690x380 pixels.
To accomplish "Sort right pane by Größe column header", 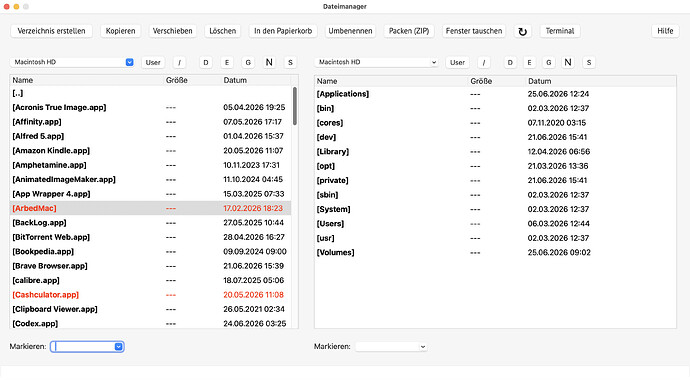I will point(497,81).
